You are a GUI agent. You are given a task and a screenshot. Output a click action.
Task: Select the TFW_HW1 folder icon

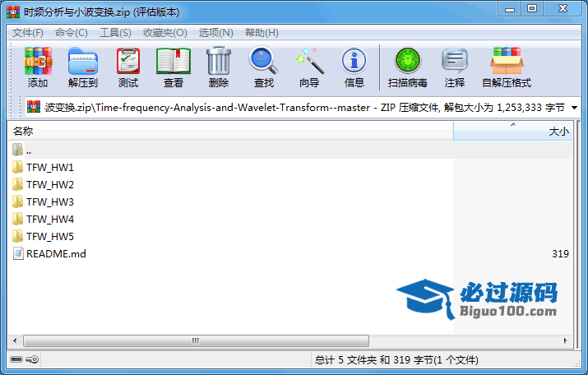click(17, 167)
